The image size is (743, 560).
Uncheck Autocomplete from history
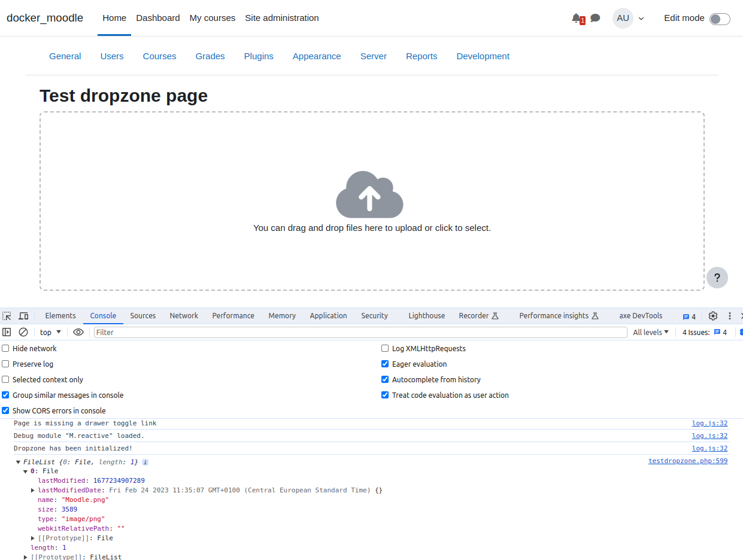(x=385, y=379)
